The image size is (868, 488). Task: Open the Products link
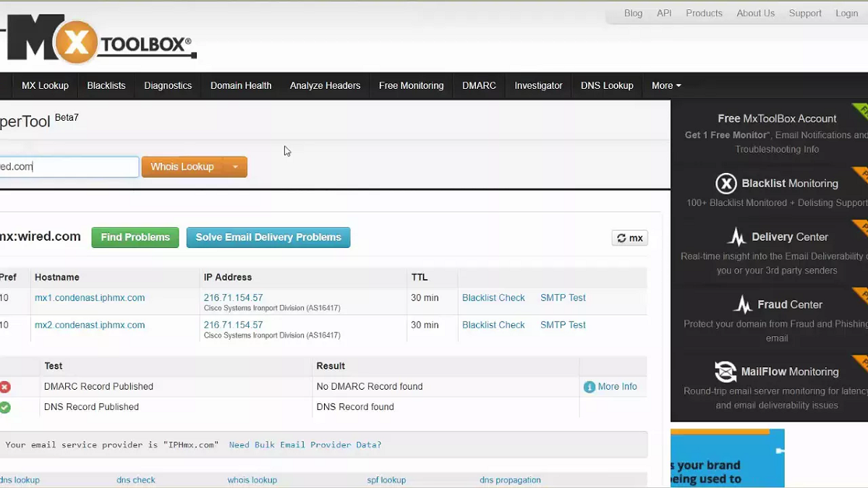tap(704, 13)
